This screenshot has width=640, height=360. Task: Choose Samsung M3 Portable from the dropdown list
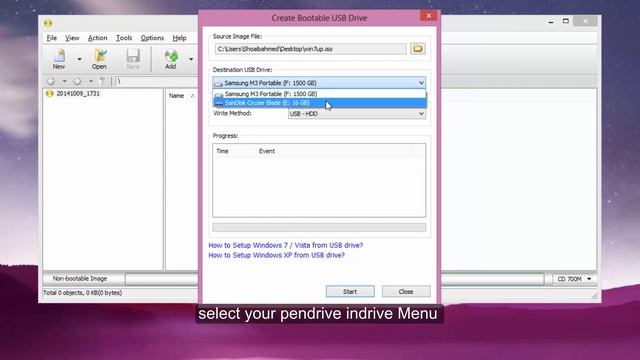319,94
